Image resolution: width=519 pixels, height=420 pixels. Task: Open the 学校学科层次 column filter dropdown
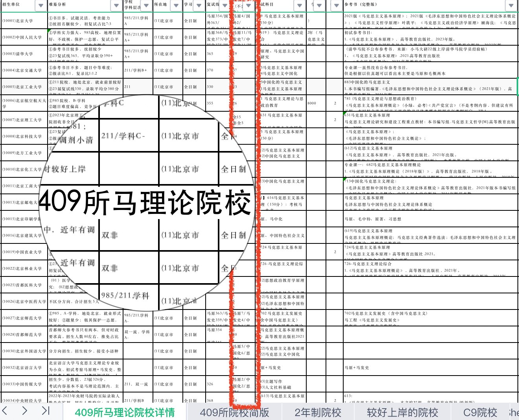146,6
